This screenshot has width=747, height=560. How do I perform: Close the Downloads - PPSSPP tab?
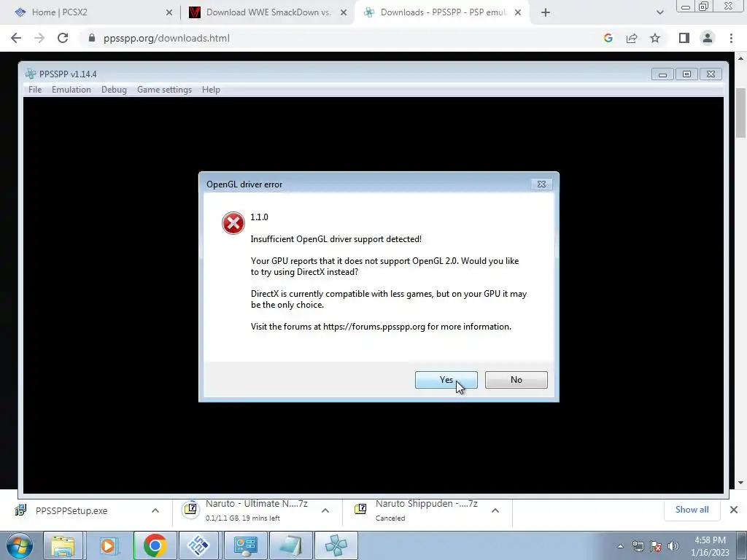coord(518,12)
